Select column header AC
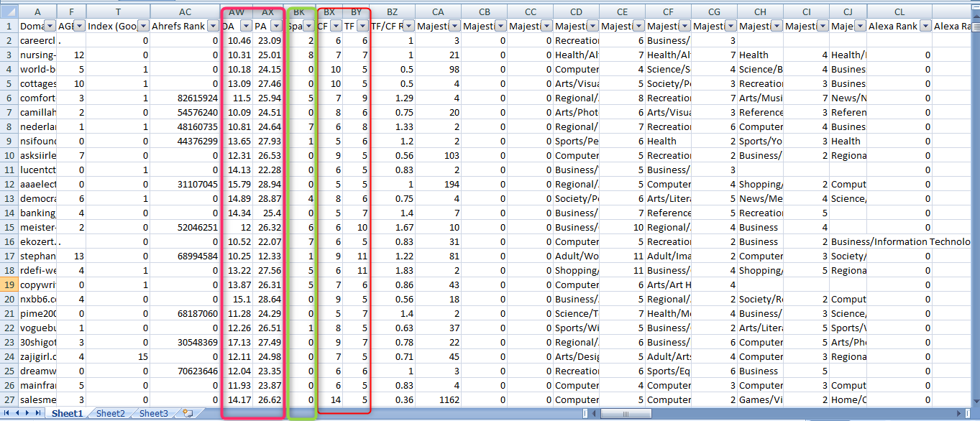Screen dimensions: 980x421 coord(186,11)
